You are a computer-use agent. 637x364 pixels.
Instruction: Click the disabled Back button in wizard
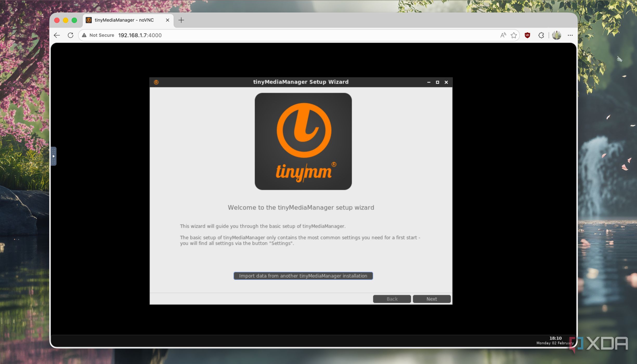pos(392,299)
